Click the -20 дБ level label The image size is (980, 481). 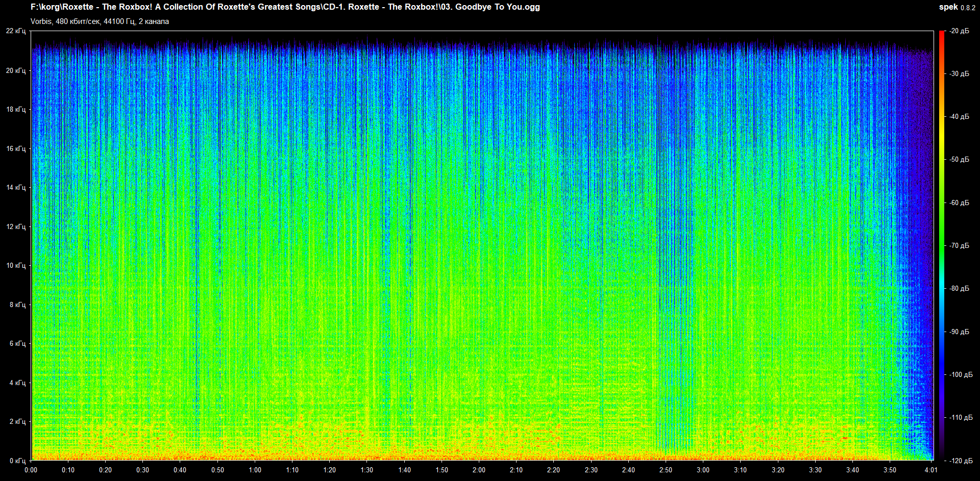[959, 31]
